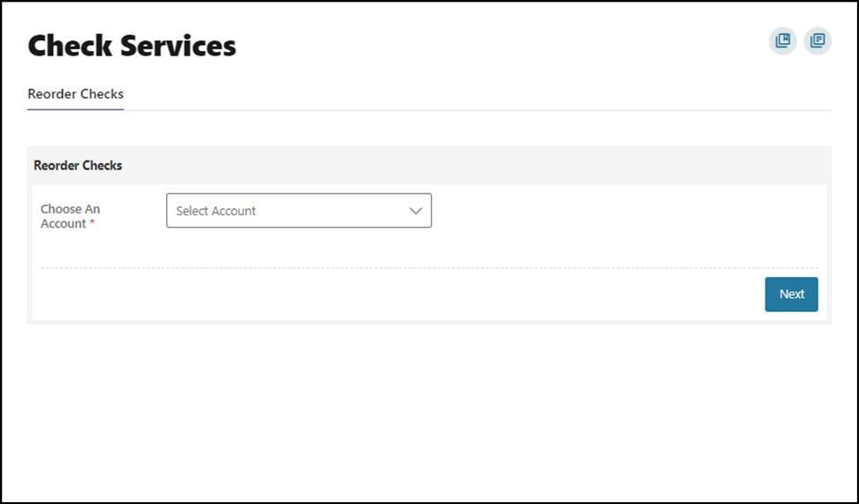Click the stacked document list icon
Image resolution: width=859 pixels, height=504 pixels.
coord(818,41)
